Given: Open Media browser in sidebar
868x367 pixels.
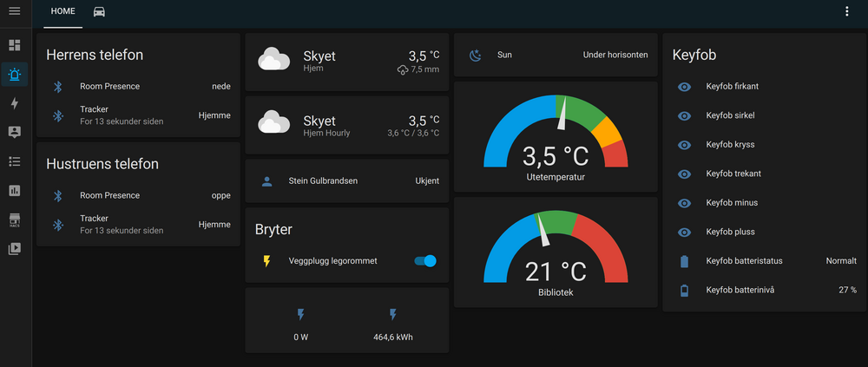Looking at the screenshot, I should 15,248.
